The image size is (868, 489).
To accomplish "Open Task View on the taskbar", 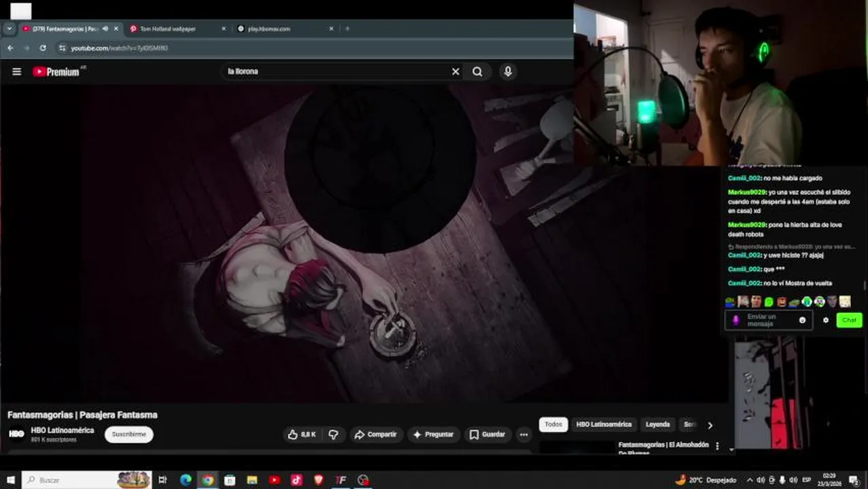I will (162, 480).
